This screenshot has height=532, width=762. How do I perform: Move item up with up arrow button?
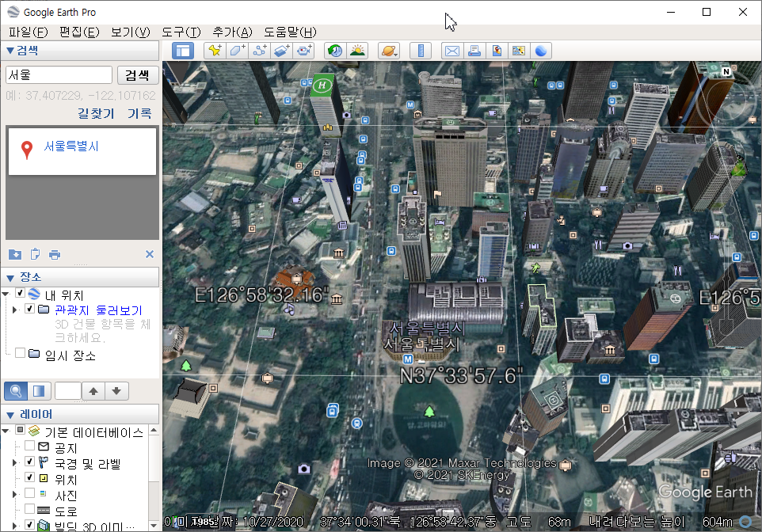93,390
